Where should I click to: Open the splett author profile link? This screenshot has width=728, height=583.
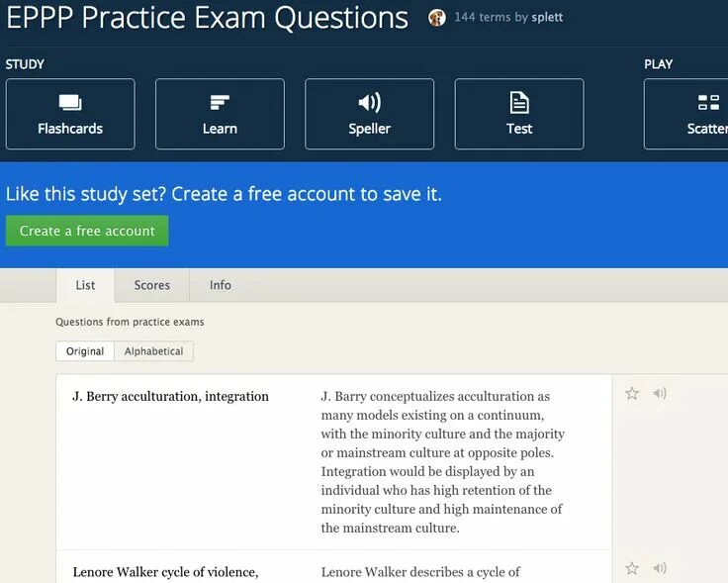coord(547,18)
